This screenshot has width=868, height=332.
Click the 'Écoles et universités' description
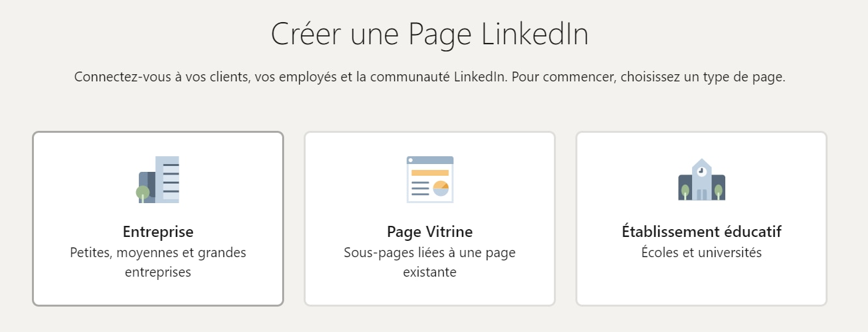point(701,253)
